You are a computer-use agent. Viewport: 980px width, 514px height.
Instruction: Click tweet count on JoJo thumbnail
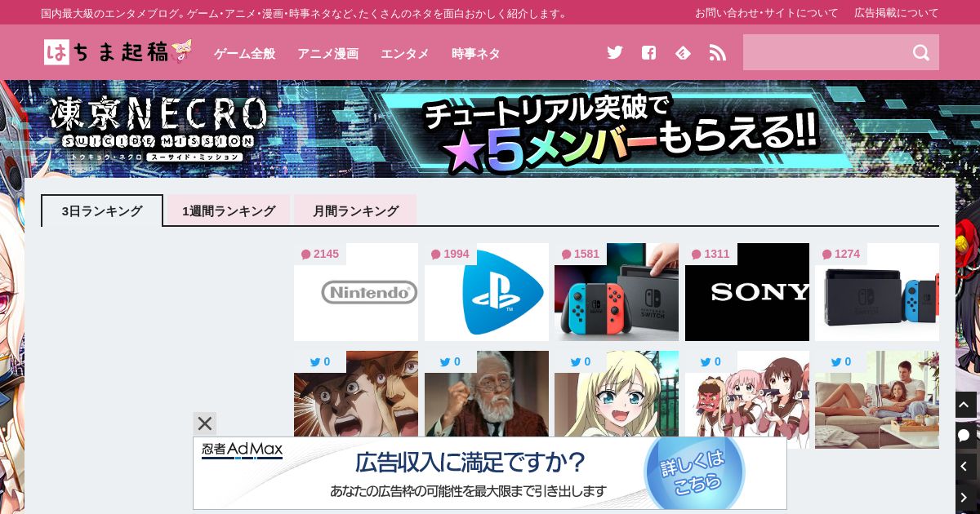click(319, 361)
